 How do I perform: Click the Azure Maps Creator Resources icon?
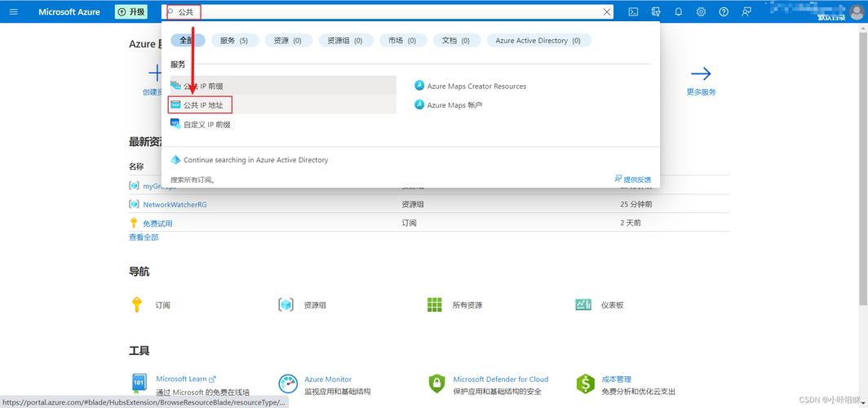tap(419, 86)
